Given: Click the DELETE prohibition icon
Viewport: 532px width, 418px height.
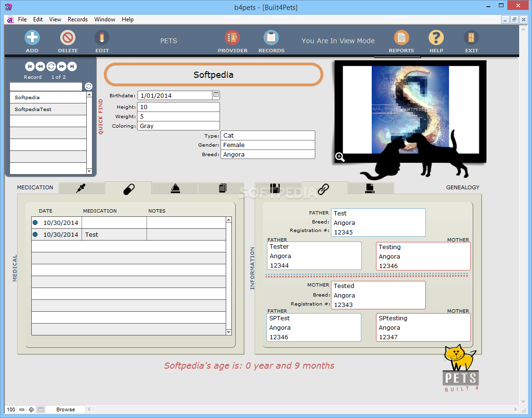Looking at the screenshot, I should (68, 37).
